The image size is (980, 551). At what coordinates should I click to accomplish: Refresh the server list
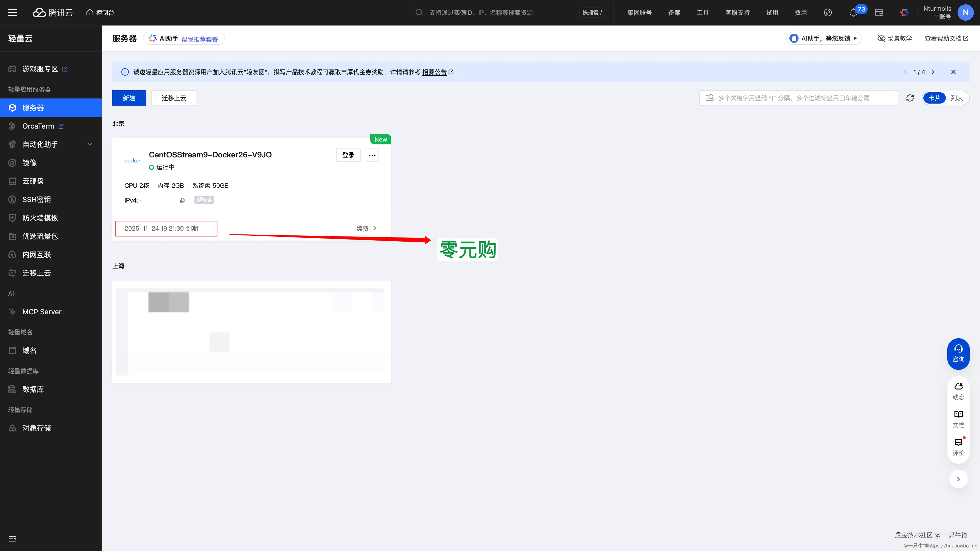click(910, 98)
